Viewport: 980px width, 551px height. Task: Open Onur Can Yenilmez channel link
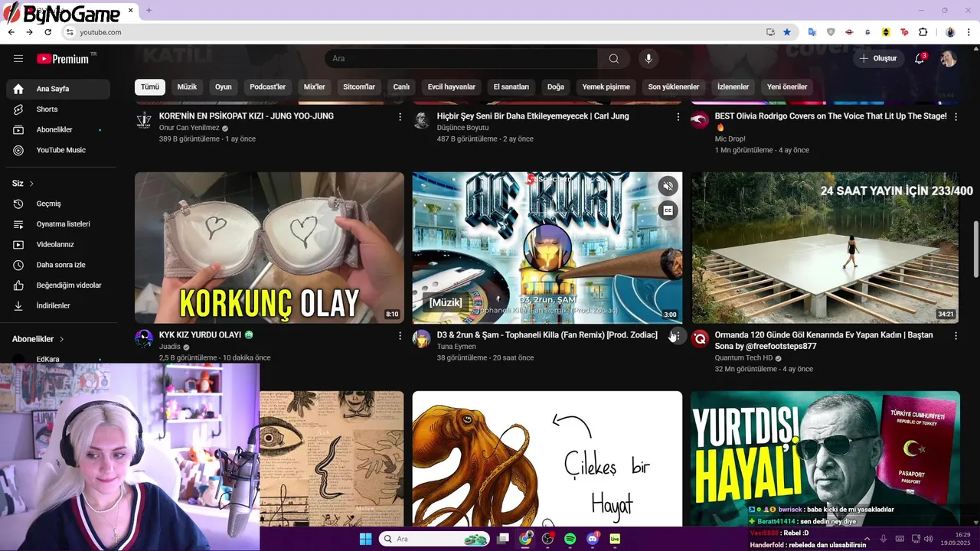pyautogui.click(x=189, y=128)
